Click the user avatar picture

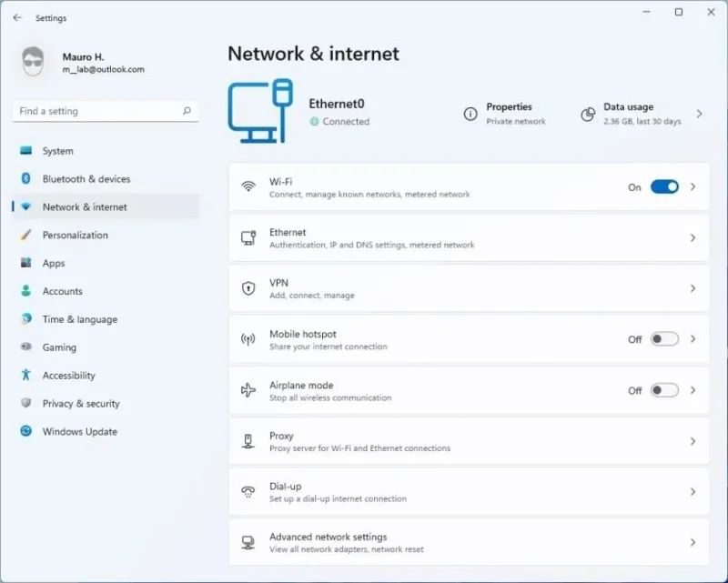[x=33, y=61]
